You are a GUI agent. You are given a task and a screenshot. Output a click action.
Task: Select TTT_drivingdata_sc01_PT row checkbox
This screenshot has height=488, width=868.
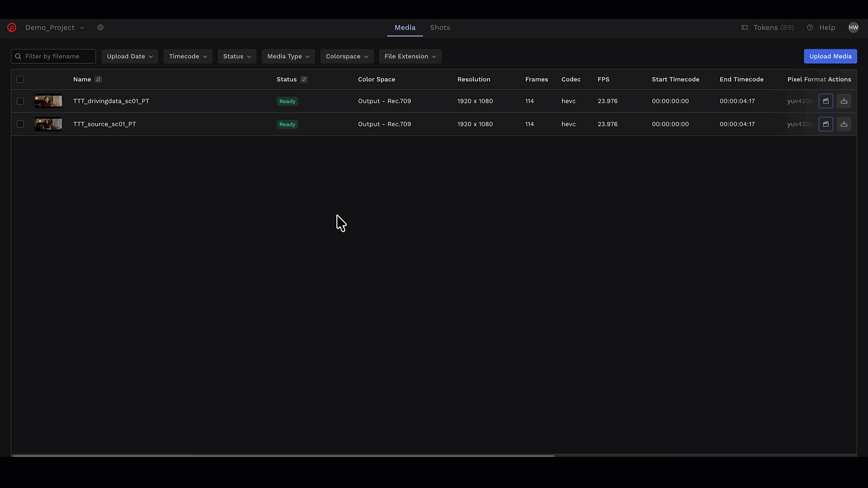pyautogui.click(x=20, y=101)
